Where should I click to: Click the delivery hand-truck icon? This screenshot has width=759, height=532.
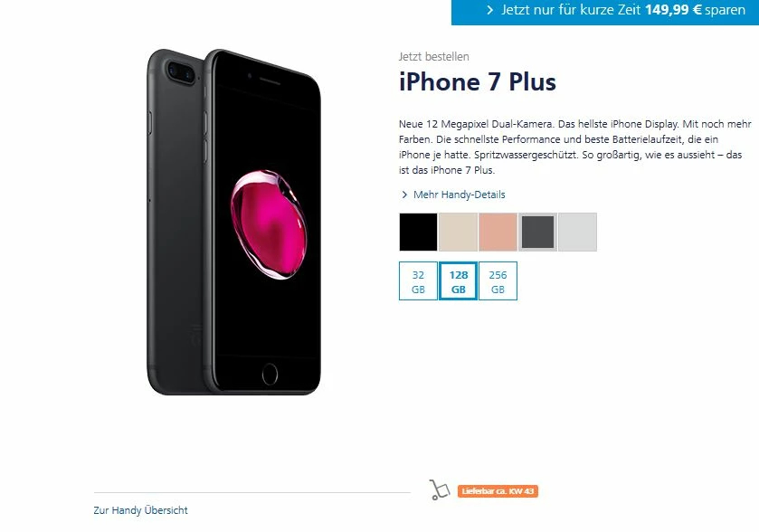point(439,489)
